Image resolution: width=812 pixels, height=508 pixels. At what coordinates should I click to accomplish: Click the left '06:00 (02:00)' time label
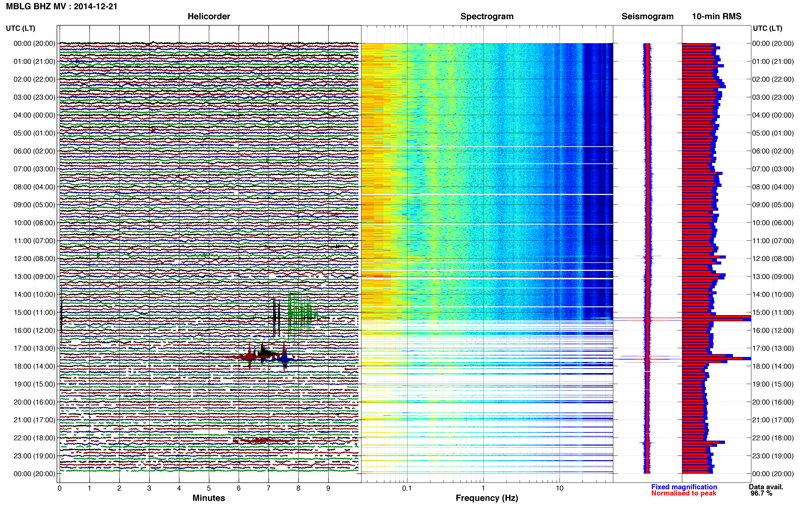[x=34, y=151]
